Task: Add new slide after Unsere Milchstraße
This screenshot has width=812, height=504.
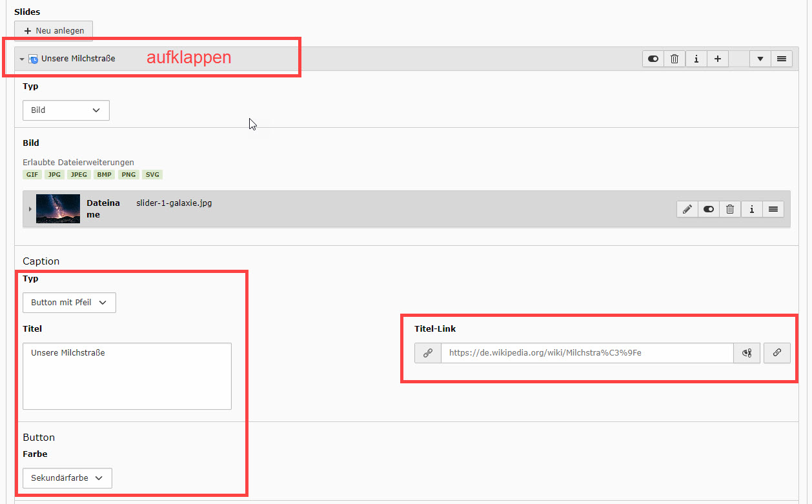Action: pyautogui.click(x=717, y=59)
